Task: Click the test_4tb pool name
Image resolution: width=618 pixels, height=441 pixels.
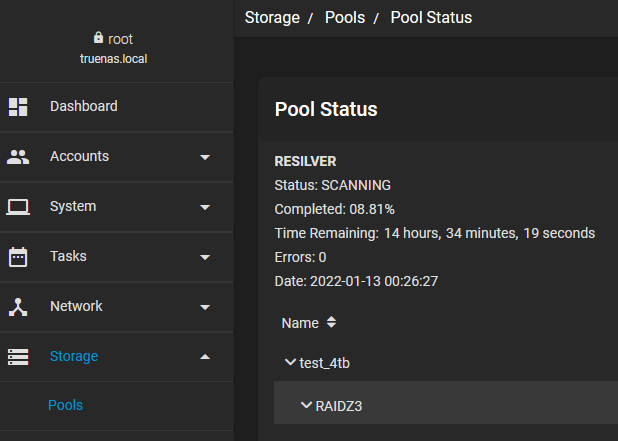Action: click(x=324, y=363)
